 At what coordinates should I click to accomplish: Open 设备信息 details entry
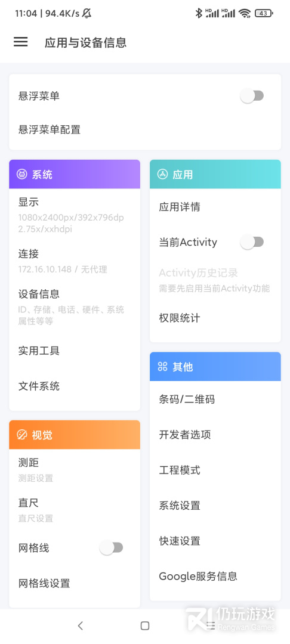pyautogui.click(x=75, y=307)
